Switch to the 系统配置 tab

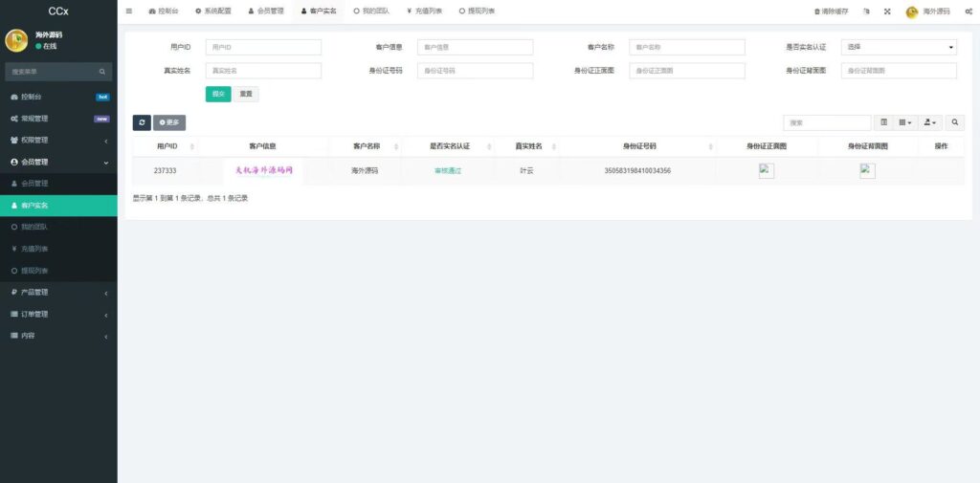point(215,11)
